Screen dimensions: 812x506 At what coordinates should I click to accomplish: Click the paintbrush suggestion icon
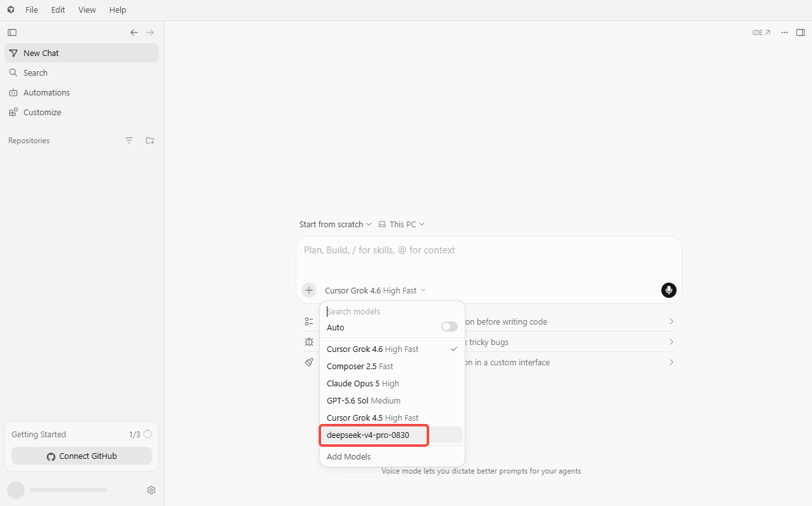tap(309, 362)
